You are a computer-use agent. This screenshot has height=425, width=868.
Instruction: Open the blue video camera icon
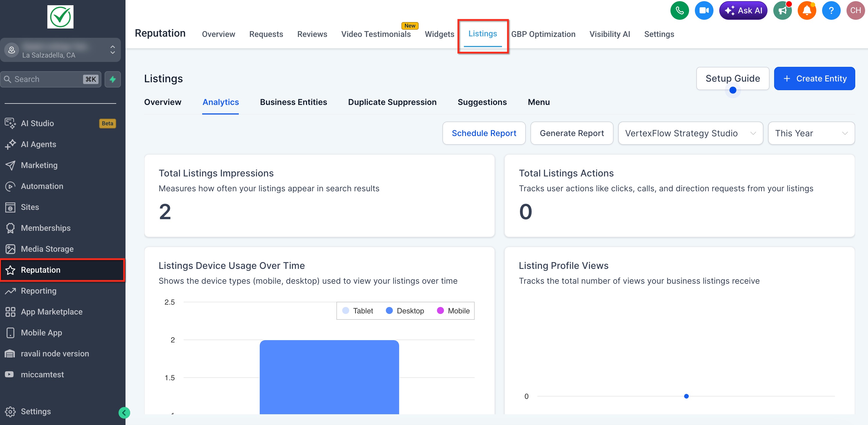704,10
